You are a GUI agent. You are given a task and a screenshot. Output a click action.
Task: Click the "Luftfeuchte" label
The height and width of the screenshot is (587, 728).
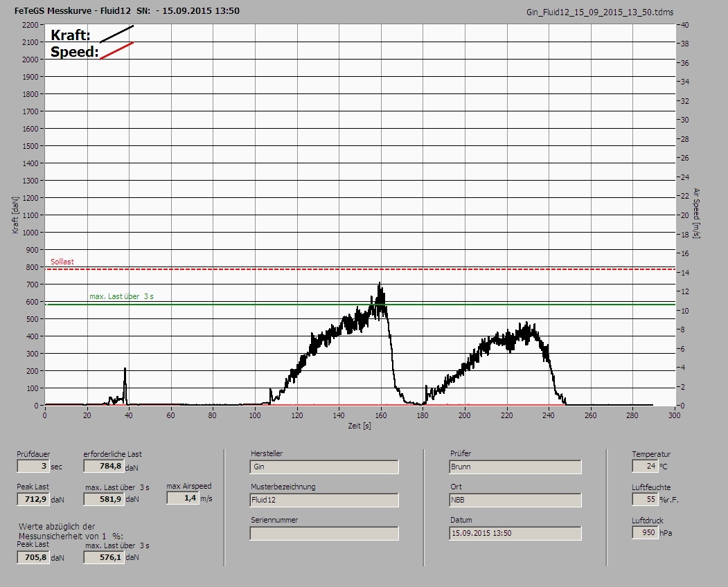point(651,487)
